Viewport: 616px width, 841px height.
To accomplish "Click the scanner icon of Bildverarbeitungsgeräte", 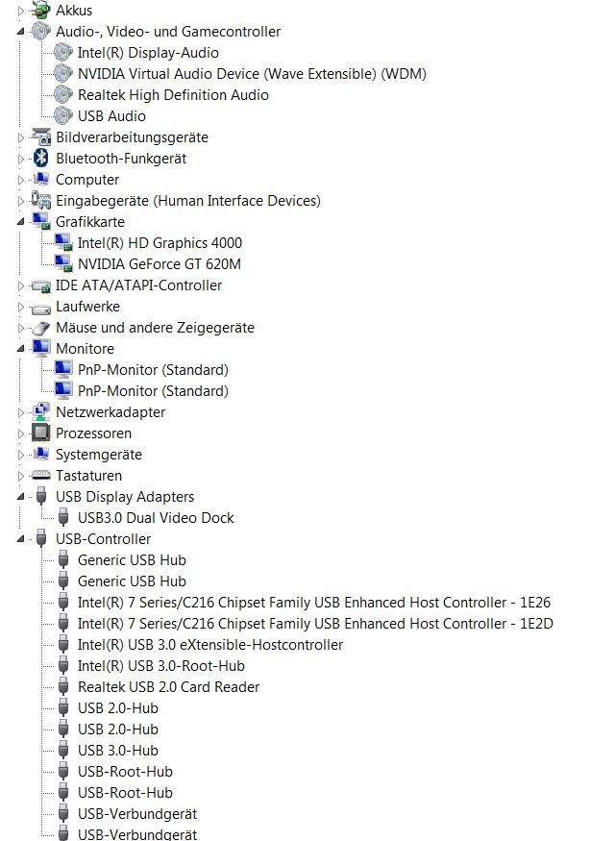I will (x=40, y=136).
